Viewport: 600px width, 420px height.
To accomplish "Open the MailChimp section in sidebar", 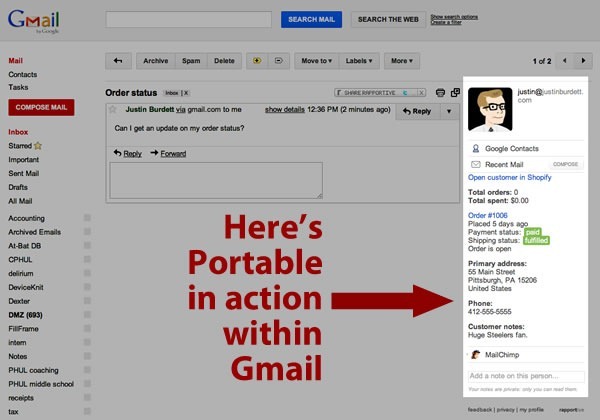I will [x=502, y=355].
